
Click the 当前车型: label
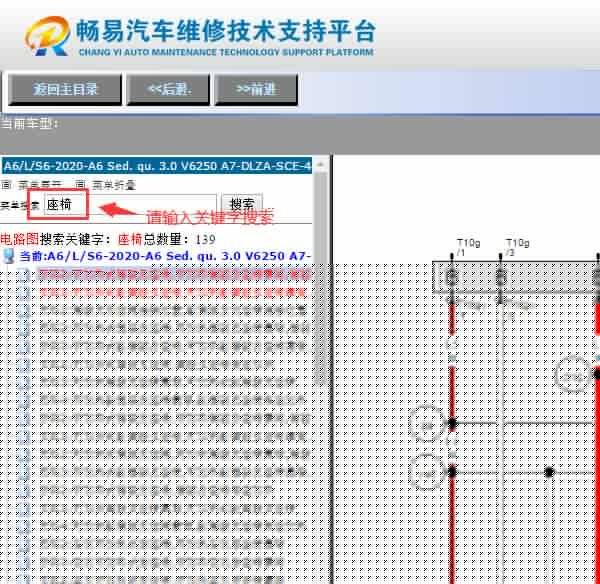(x=29, y=124)
